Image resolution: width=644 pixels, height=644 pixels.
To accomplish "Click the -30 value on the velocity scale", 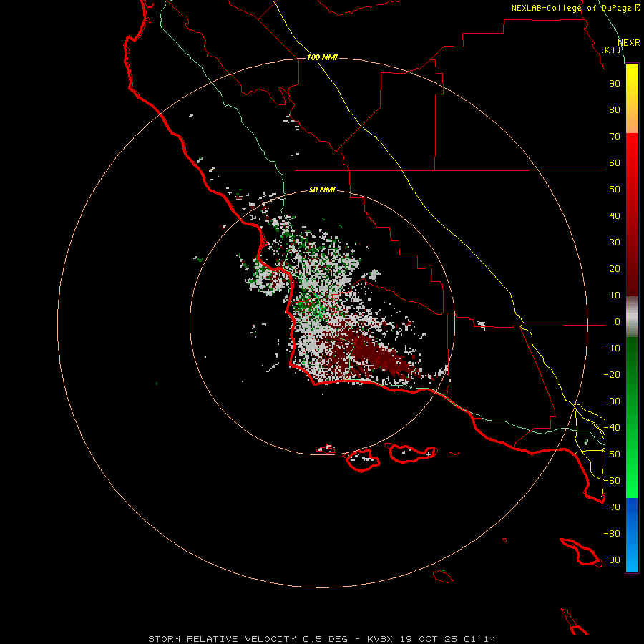I will tap(612, 401).
